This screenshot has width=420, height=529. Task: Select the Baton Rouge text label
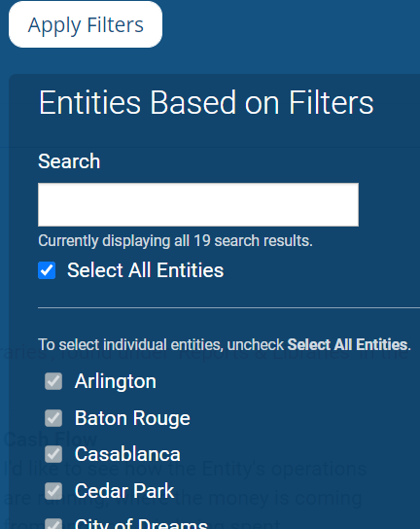(x=132, y=418)
